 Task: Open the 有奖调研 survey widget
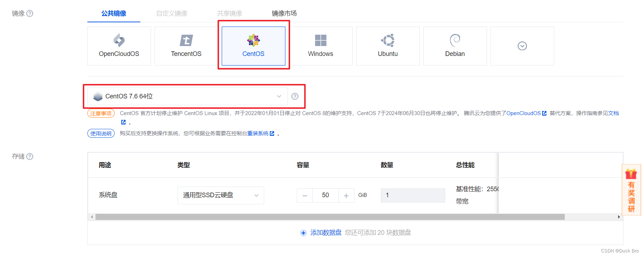[631, 190]
